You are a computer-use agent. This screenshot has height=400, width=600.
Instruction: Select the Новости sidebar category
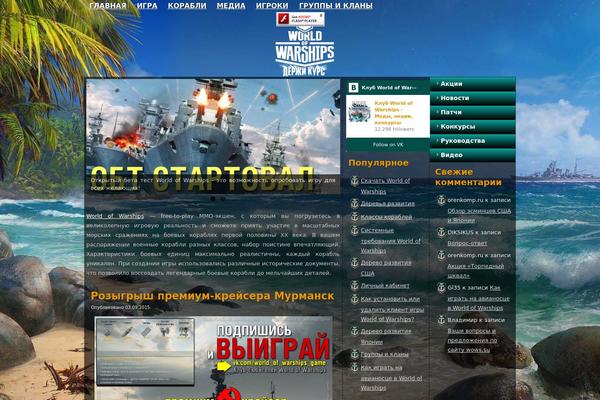click(x=473, y=98)
